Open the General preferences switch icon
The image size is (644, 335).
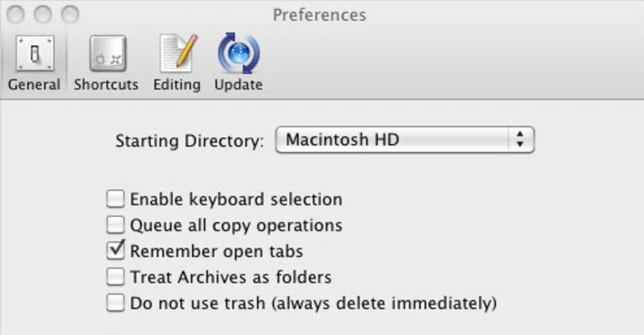34,54
